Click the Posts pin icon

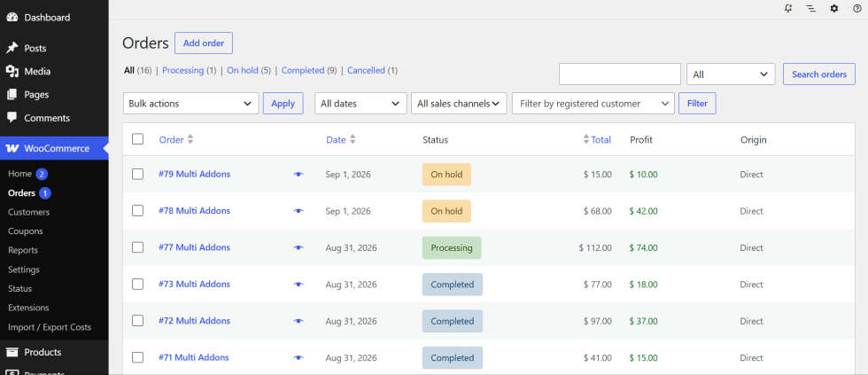point(12,48)
